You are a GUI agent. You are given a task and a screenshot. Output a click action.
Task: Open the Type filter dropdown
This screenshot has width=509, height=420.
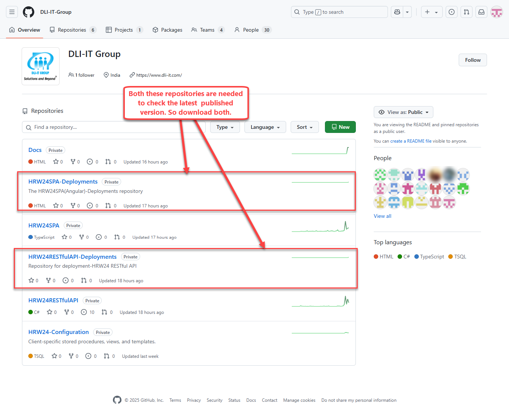coord(225,127)
